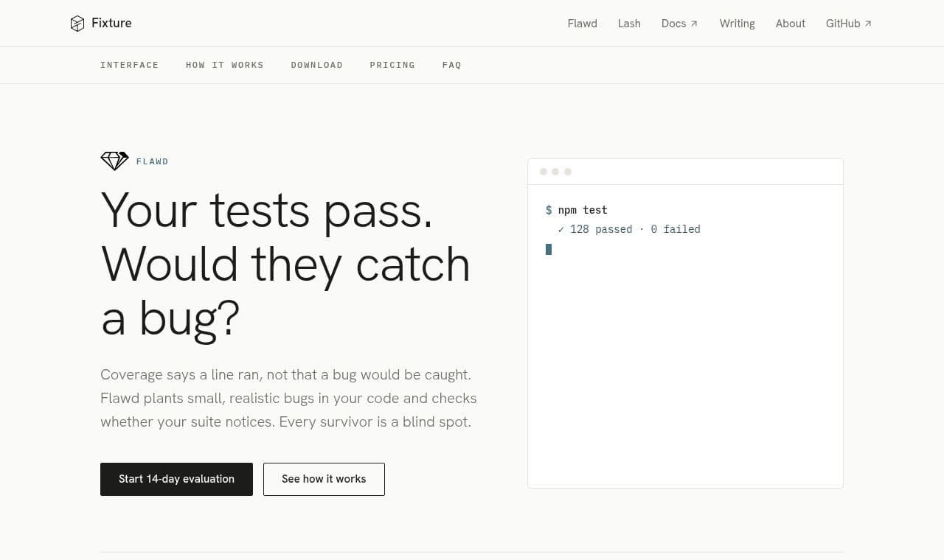This screenshot has height=560, width=944.
Task: Open the GitHub link
Action: coord(849,24)
